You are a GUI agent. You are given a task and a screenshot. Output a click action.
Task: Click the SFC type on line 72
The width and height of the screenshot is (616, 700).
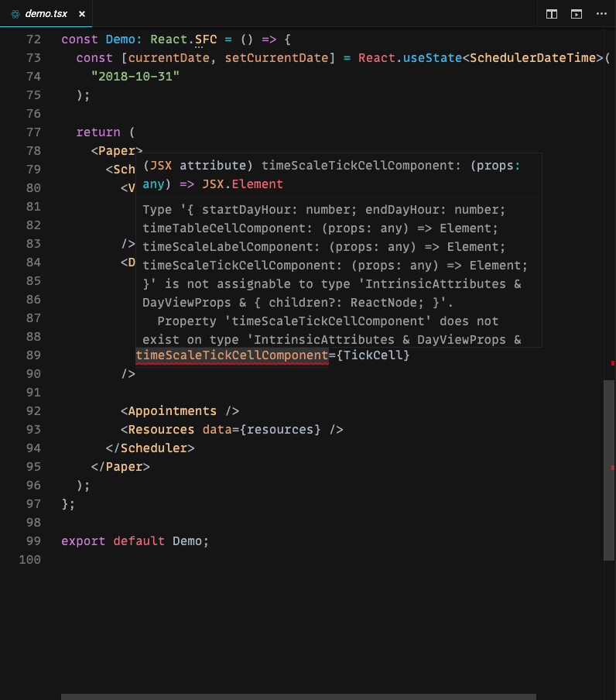coord(206,39)
